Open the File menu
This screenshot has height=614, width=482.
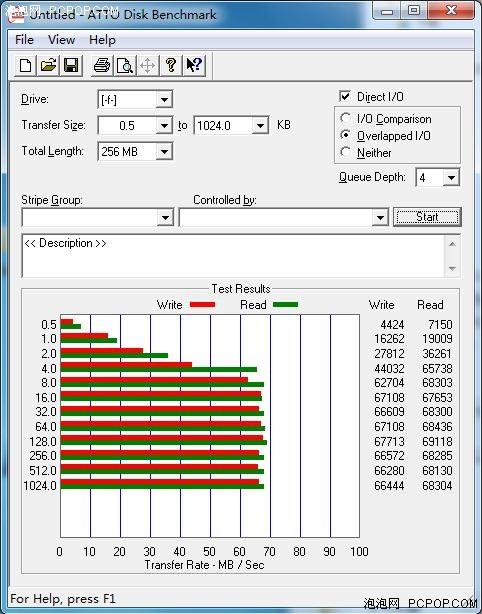(24, 40)
